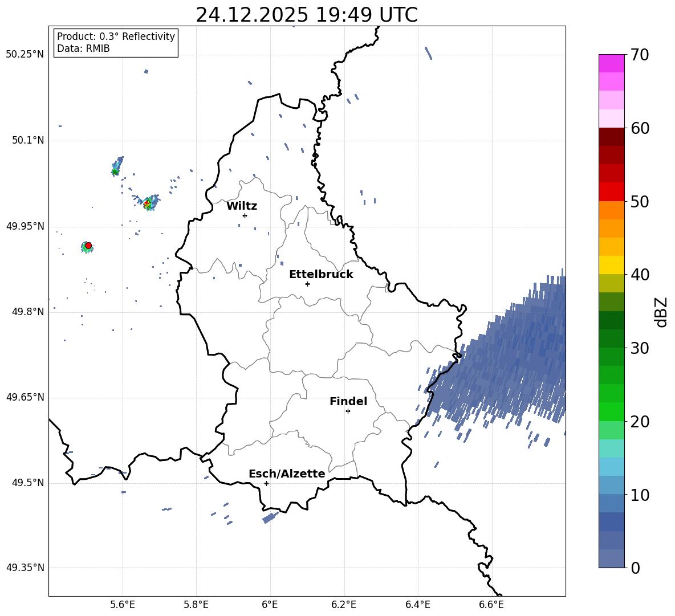Click the colorbar value 10

pos(640,495)
